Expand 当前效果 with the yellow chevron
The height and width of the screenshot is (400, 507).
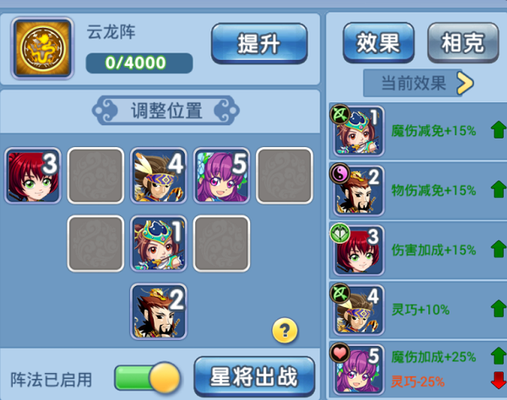[x=465, y=83]
